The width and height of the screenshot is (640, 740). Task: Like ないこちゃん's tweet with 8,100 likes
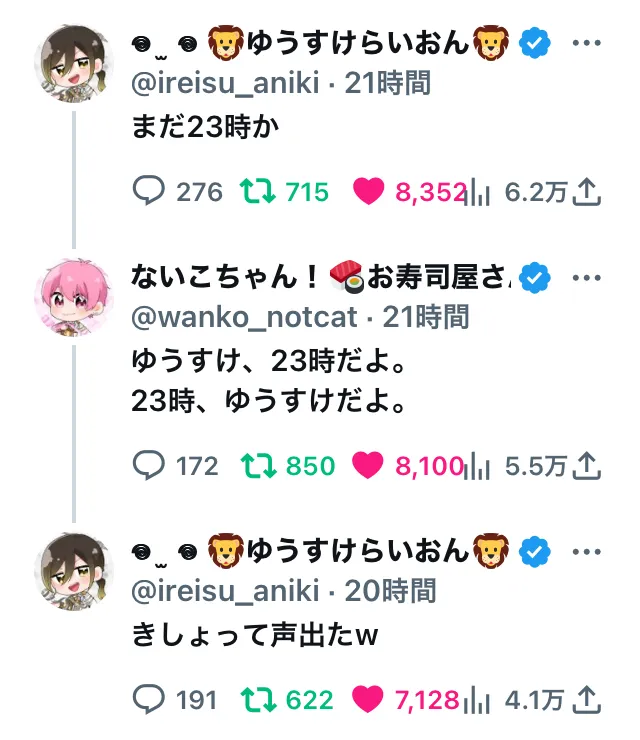click(368, 465)
